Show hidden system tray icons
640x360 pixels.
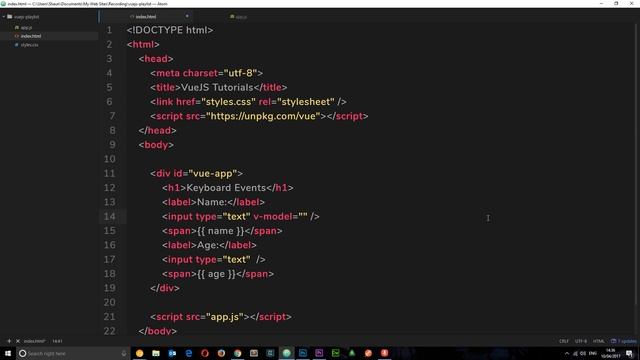[x=567, y=353]
